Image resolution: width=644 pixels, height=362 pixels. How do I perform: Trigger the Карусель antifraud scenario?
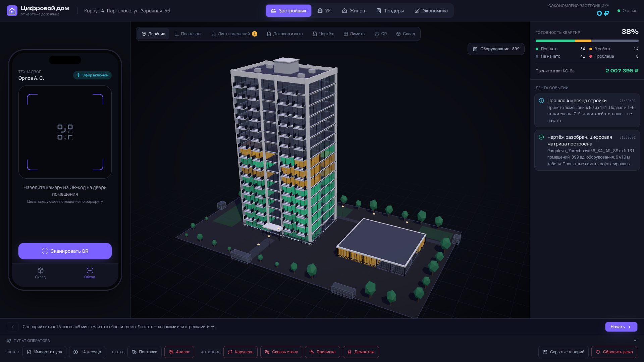pyautogui.click(x=240, y=352)
